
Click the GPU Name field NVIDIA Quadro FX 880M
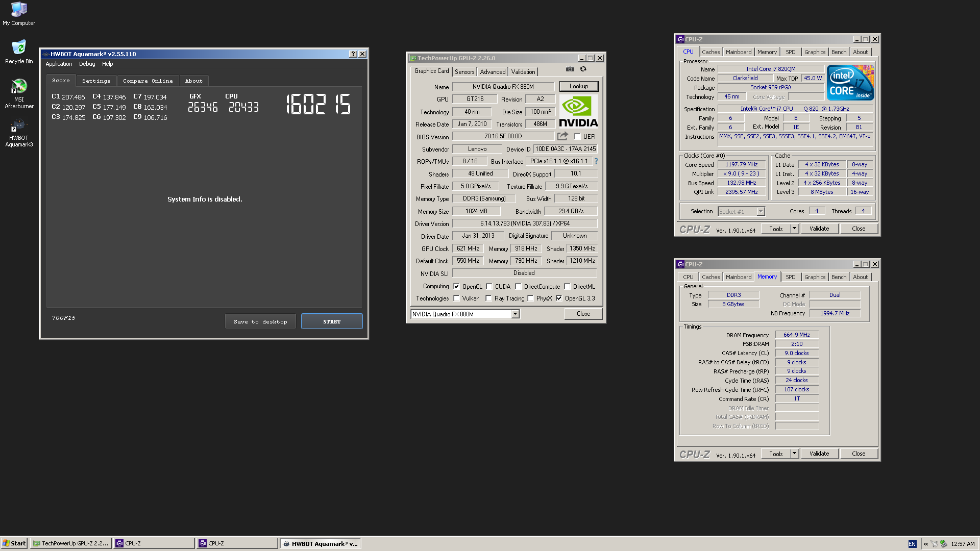503,87
